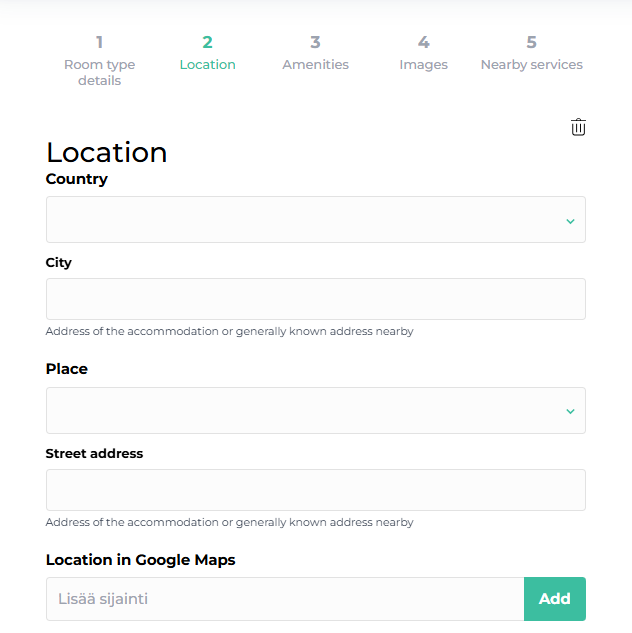The height and width of the screenshot is (633, 632).
Task: Focus the 'Lisää sijainti' maps field
Action: coord(285,599)
